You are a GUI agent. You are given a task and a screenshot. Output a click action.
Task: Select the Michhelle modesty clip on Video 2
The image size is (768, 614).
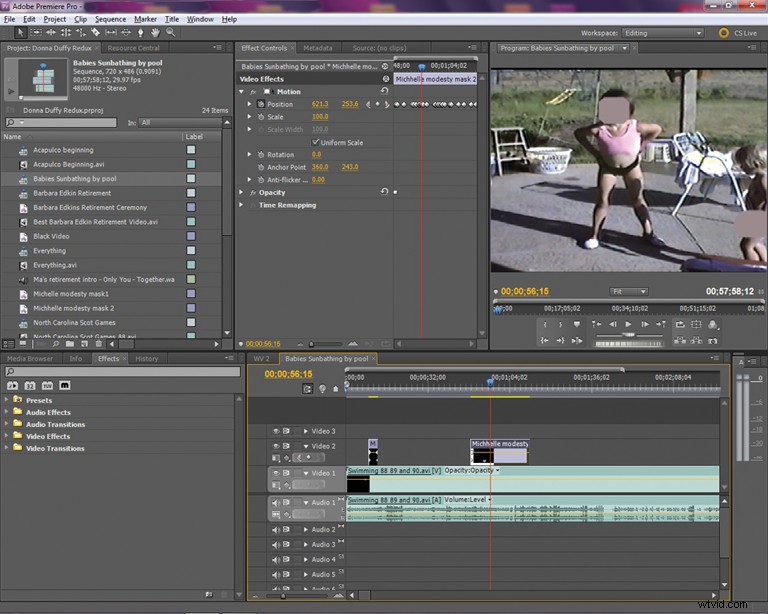pos(499,451)
